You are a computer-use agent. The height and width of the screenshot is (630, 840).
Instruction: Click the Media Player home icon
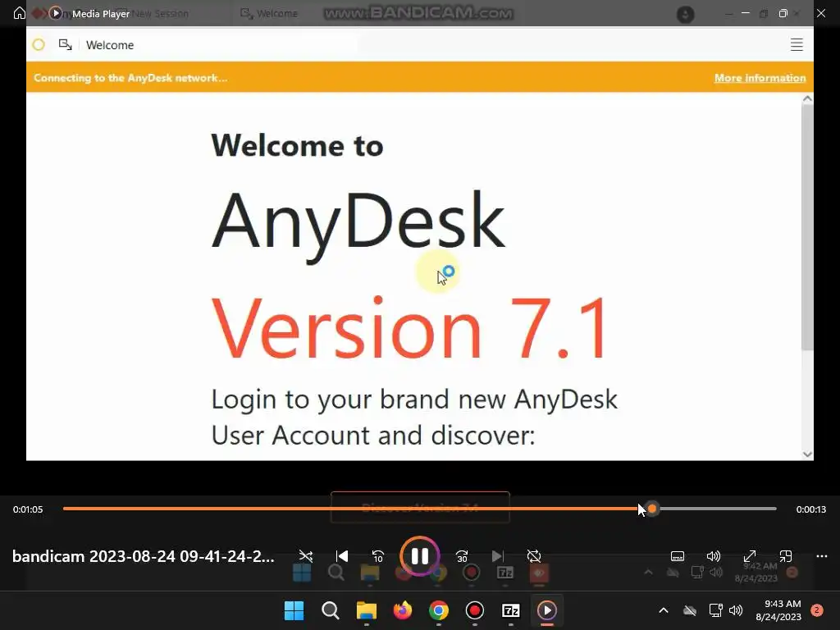(x=20, y=13)
